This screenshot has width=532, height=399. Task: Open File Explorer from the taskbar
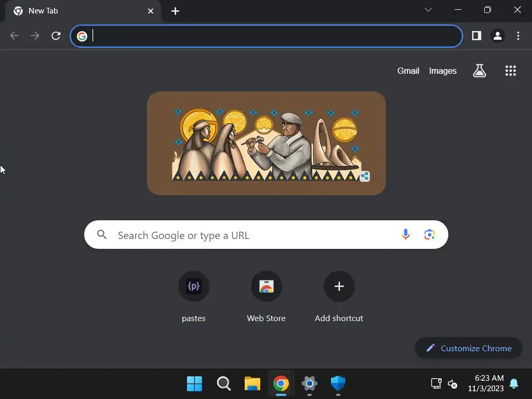pos(252,384)
